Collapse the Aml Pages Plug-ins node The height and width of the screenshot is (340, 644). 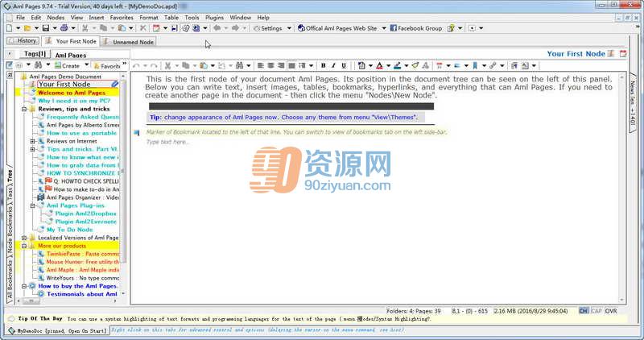(x=33, y=205)
